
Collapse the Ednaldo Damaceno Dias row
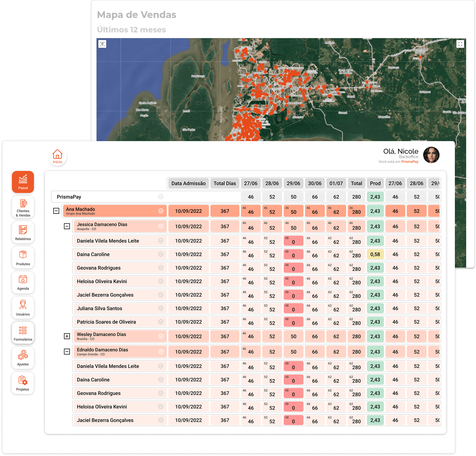coord(67,352)
